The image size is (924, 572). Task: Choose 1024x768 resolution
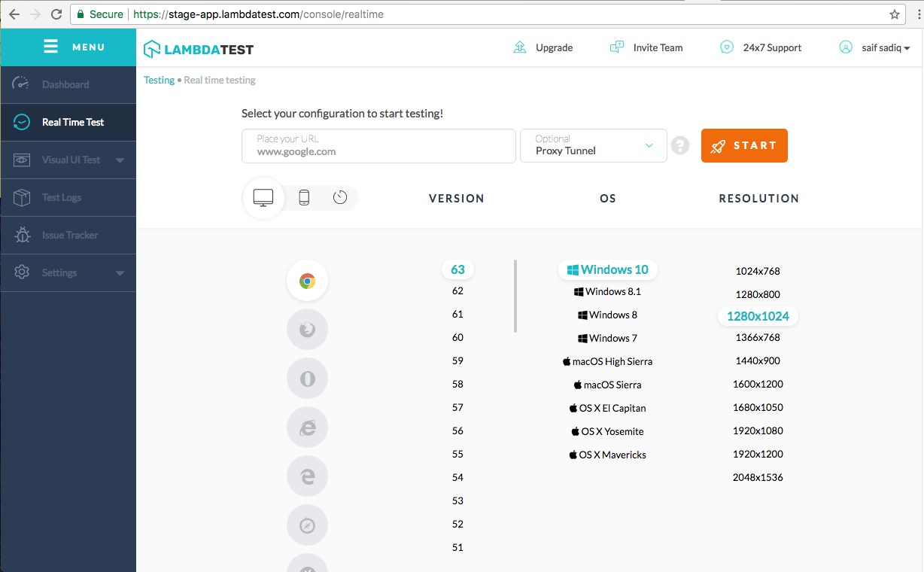coord(758,272)
